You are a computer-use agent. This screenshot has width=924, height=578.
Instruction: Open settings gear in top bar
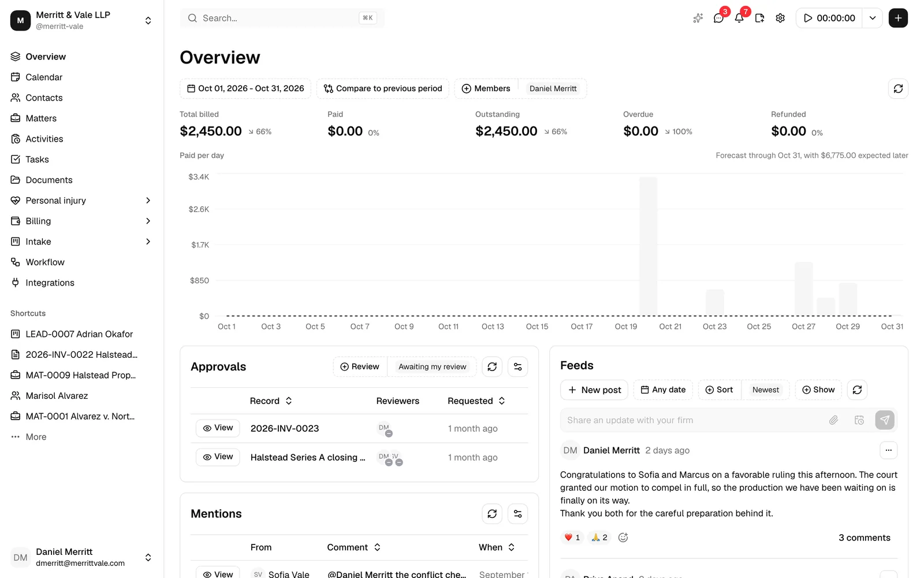[780, 18]
